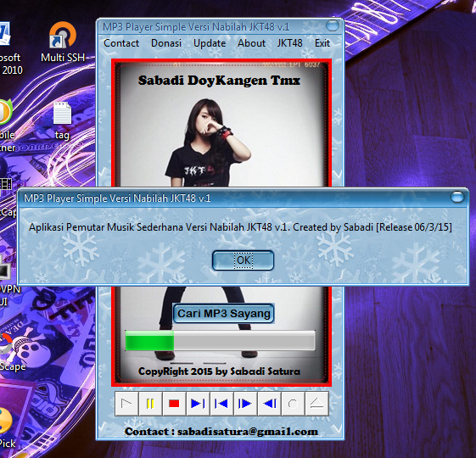Pause playback with the yellow pause button

(150, 404)
